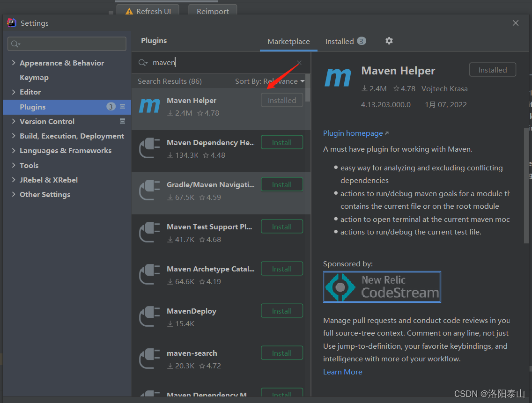Viewport: 532px width, 403px height.
Task: Select the MavenDeploy result title
Action: pyautogui.click(x=192, y=311)
